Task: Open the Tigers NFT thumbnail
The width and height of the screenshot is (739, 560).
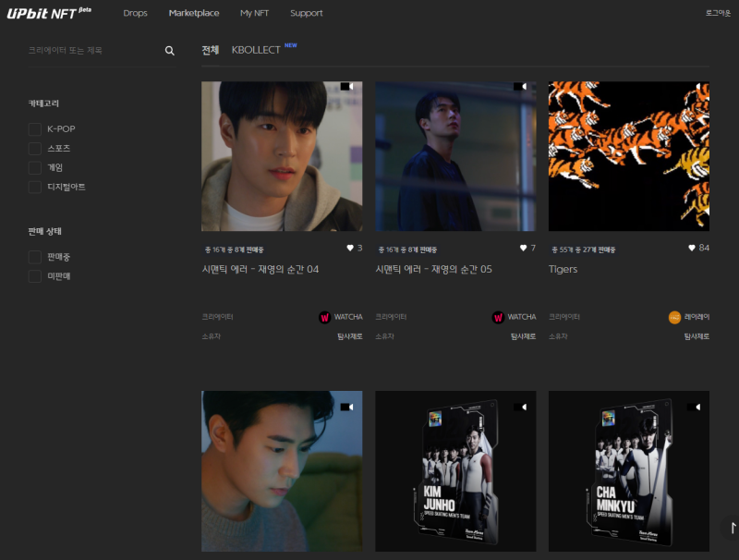Action: [x=629, y=156]
